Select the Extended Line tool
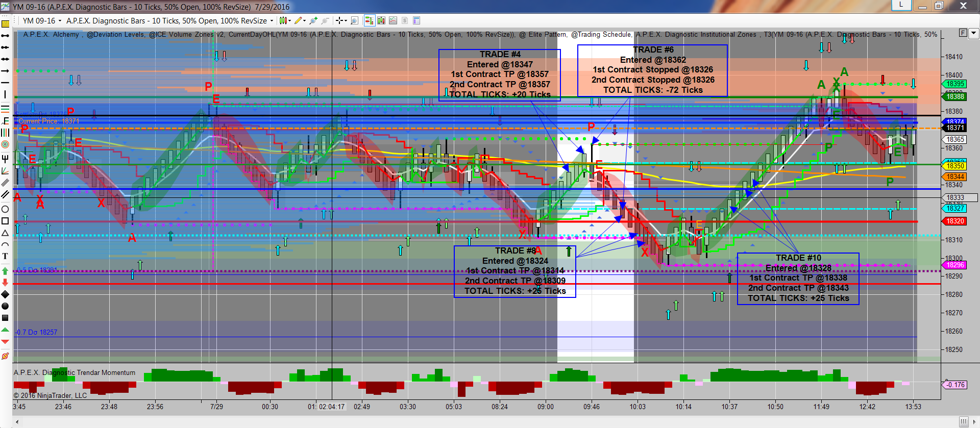980x428 pixels. tap(5, 59)
